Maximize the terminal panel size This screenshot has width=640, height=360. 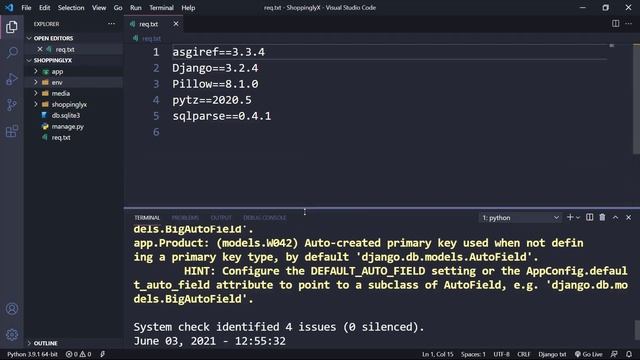[x=616, y=218]
